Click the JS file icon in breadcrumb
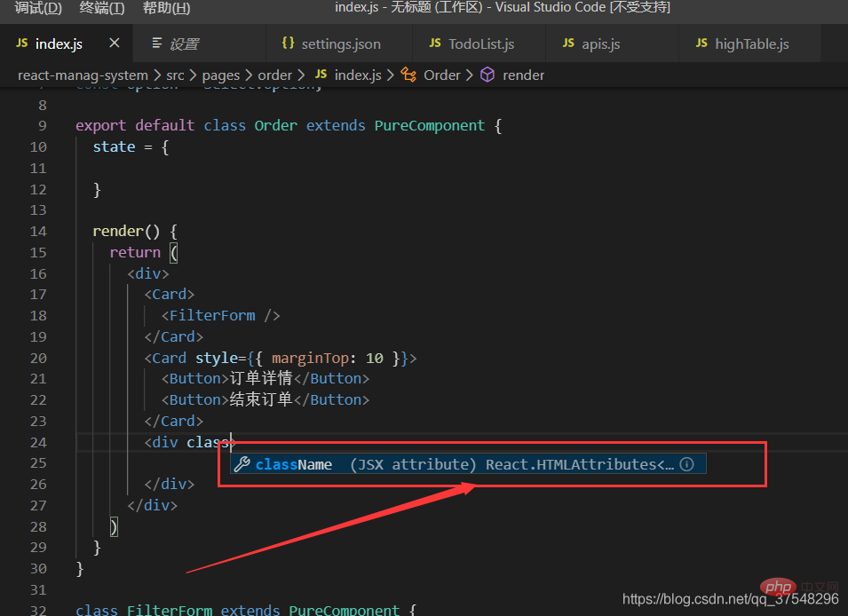 click(x=321, y=74)
